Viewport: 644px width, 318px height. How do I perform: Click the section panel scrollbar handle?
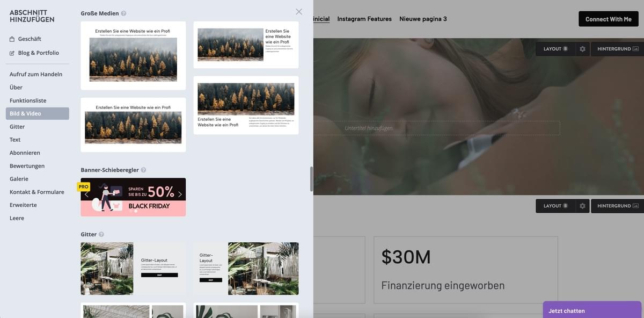pyautogui.click(x=311, y=179)
